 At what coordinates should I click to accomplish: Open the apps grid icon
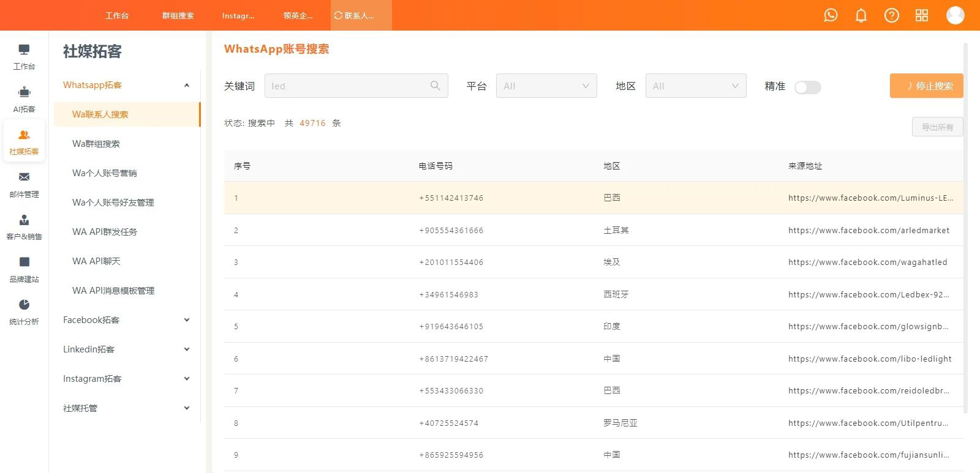point(922,15)
